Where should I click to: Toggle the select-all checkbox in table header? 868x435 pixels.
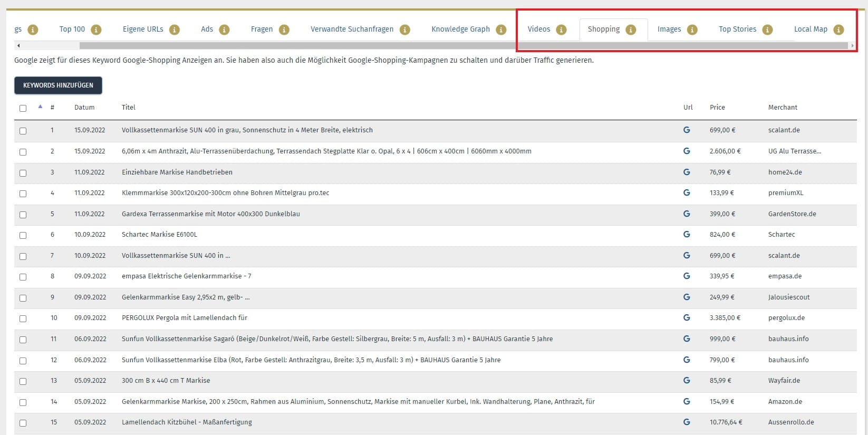(23, 108)
